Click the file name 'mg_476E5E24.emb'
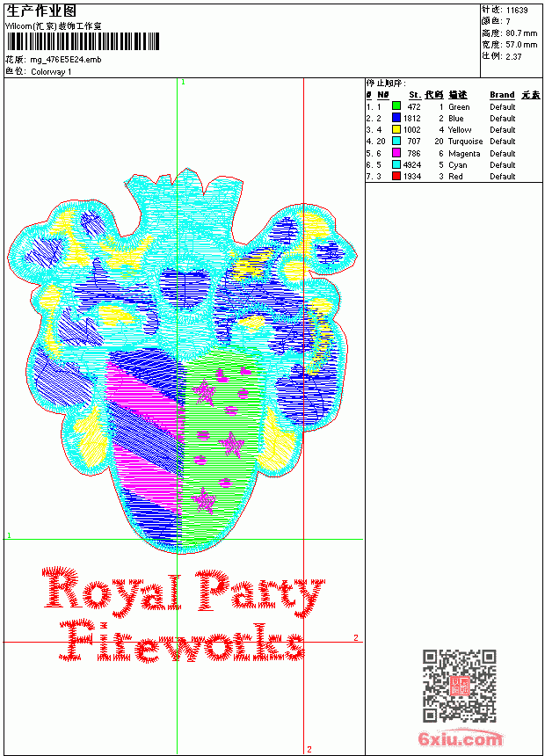This screenshot has width=545, height=756. [66, 59]
